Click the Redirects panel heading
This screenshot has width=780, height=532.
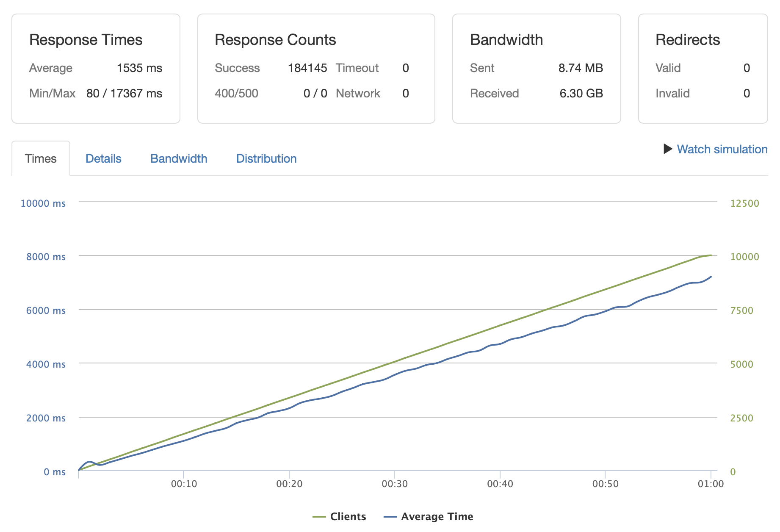click(688, 40)
